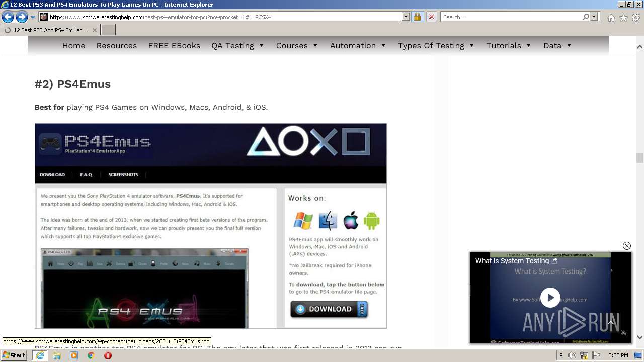Viewport: 644px width, 362px height.
Task: Close the floating video player
Action: (x=627, y=246)
